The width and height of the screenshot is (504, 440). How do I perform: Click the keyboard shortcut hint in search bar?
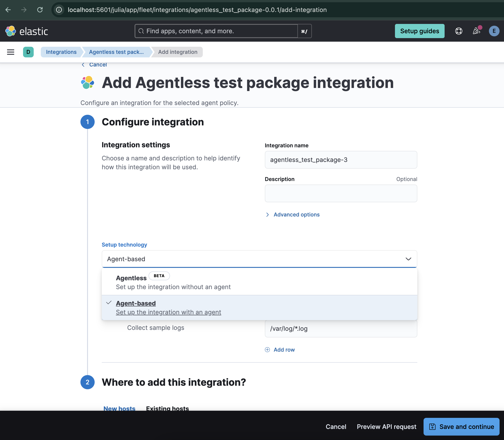304,31
